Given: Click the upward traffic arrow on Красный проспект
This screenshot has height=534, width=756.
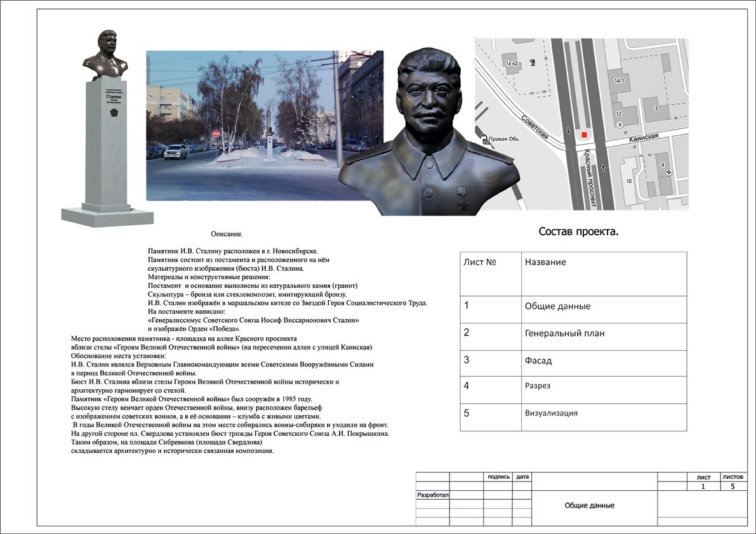Looking at the screenshot, I should 602,169.
